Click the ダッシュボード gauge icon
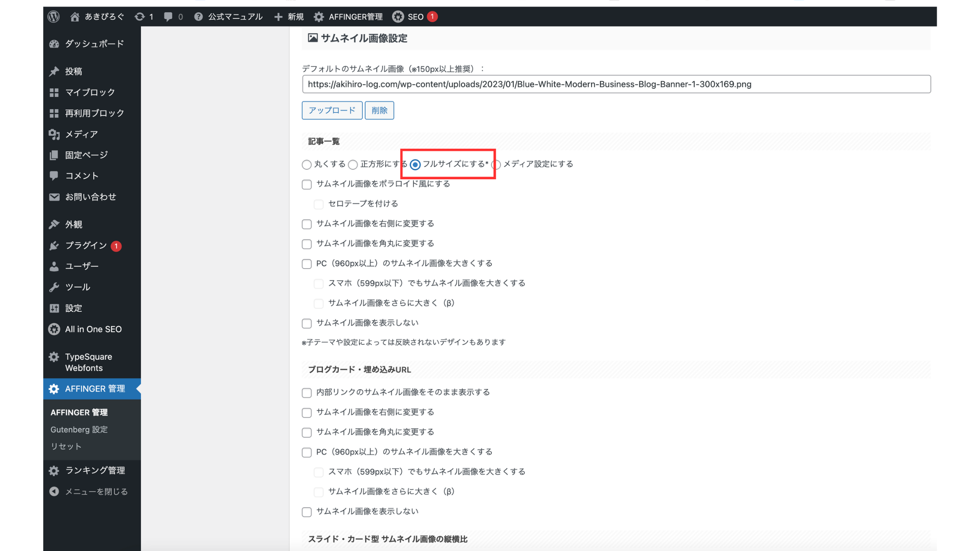This screenshot has height=551, width=980. 54,44
